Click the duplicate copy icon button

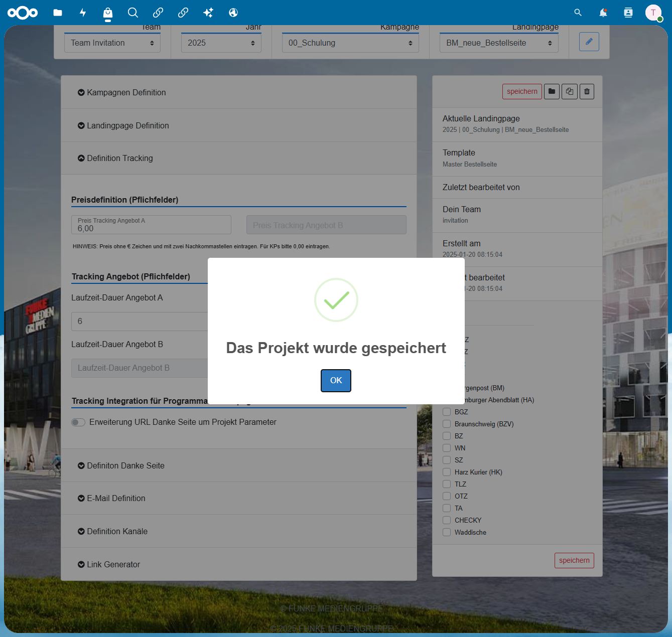(570, 91)
